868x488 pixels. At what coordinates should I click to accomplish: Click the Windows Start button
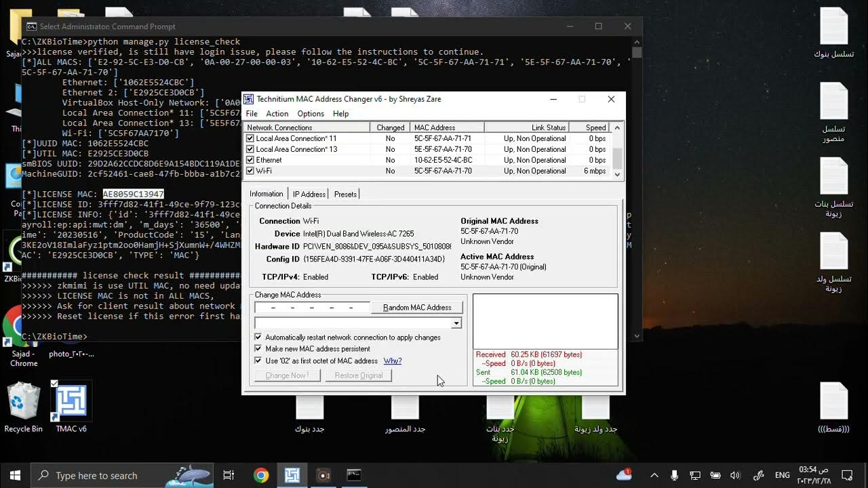coord(15,475)
